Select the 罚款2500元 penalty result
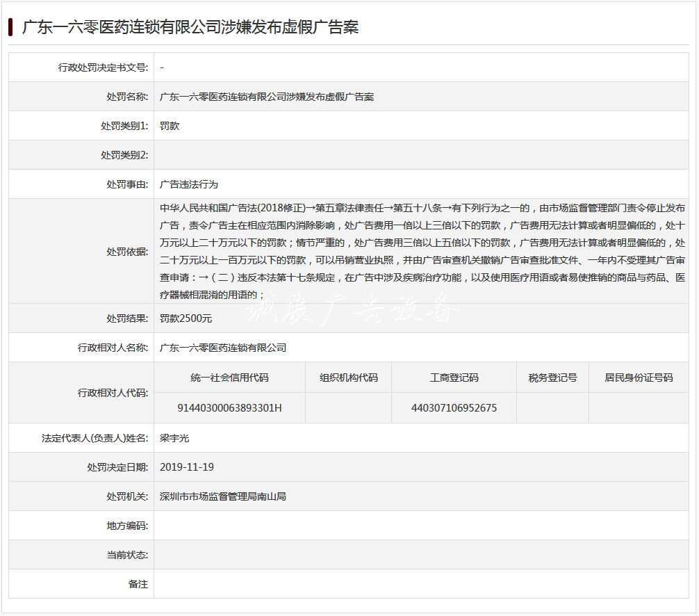699x616 pixels. tap(186, 318)
